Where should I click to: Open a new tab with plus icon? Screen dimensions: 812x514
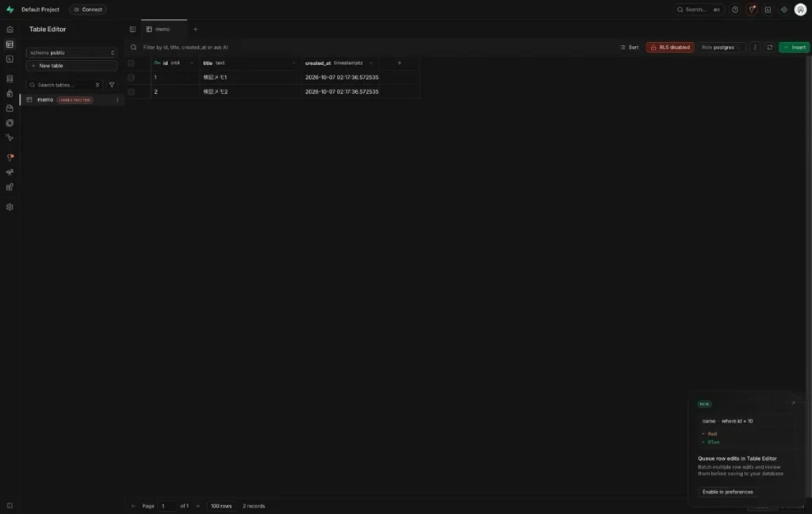(x=195, y=29)
